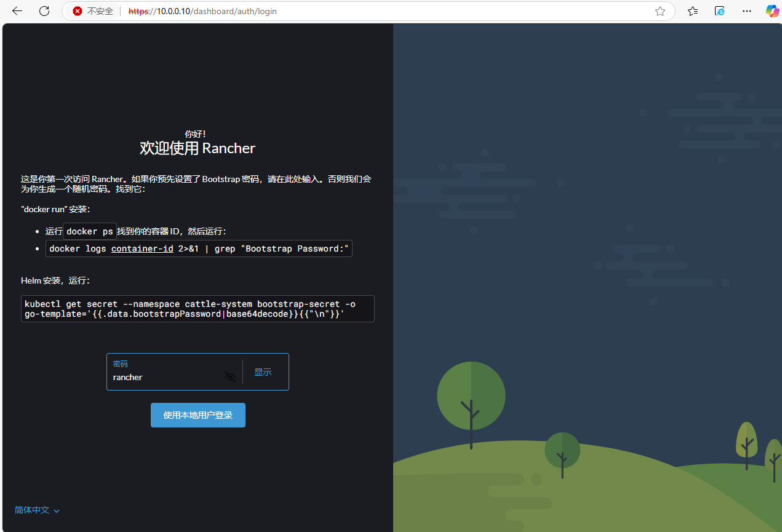This screenshot has height=532, width=782.
Task: Reload the page with the refresh icon
Action: 44,11
